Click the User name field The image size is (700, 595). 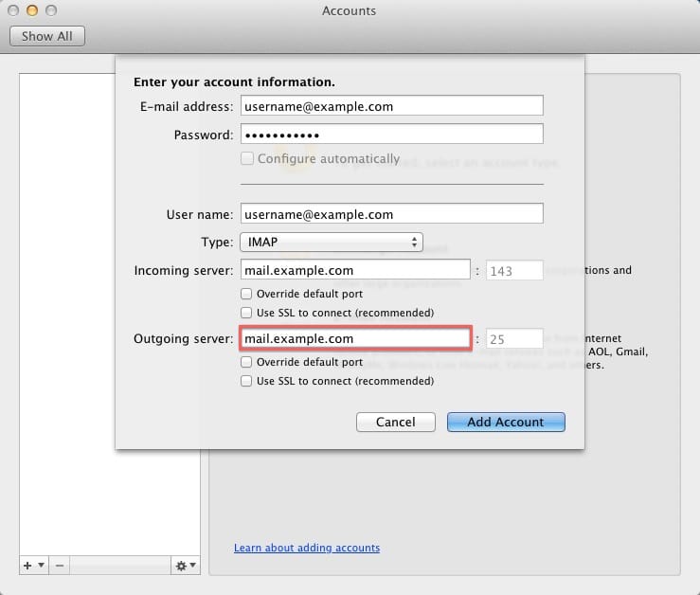[x=391, y=214]
